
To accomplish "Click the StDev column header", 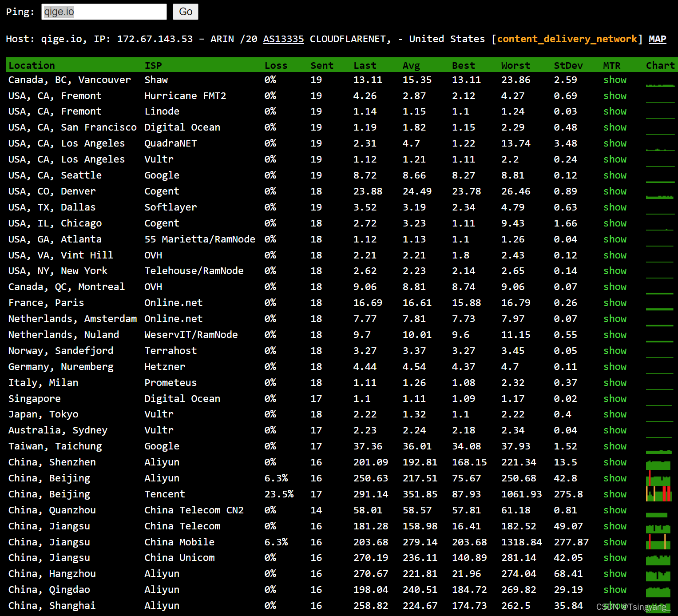I will coord(568,65).
